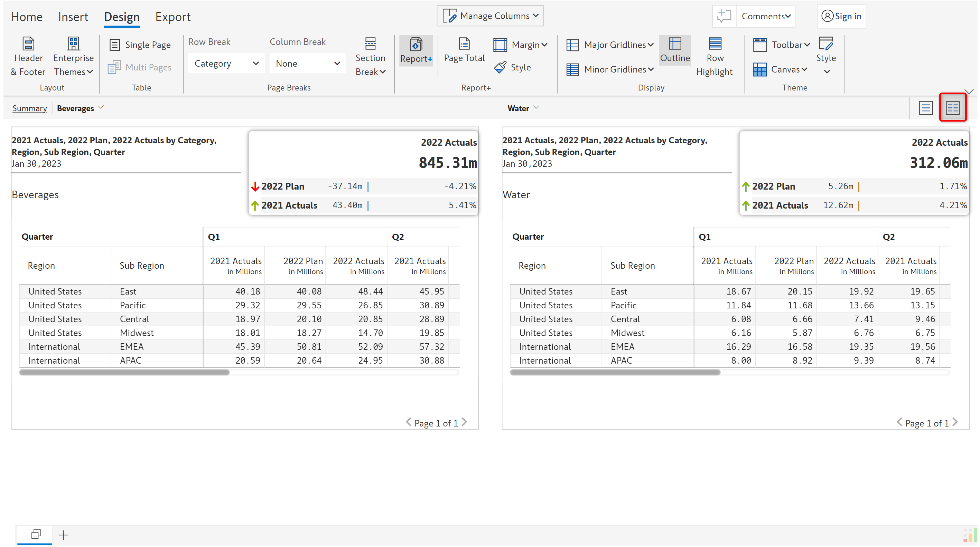Open the Row Break Category dropdown
This screenshot has height=547, width=980.
[226, 64]
